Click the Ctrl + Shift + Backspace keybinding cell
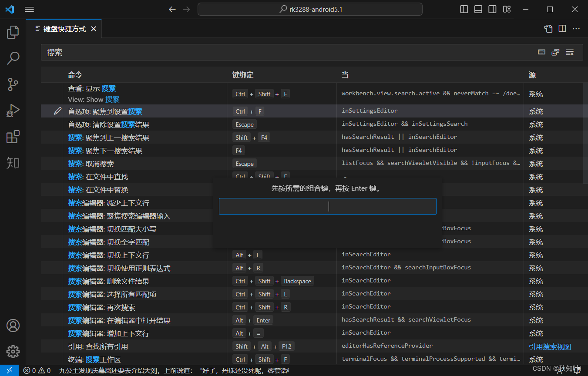 click(x=273, y=281)
